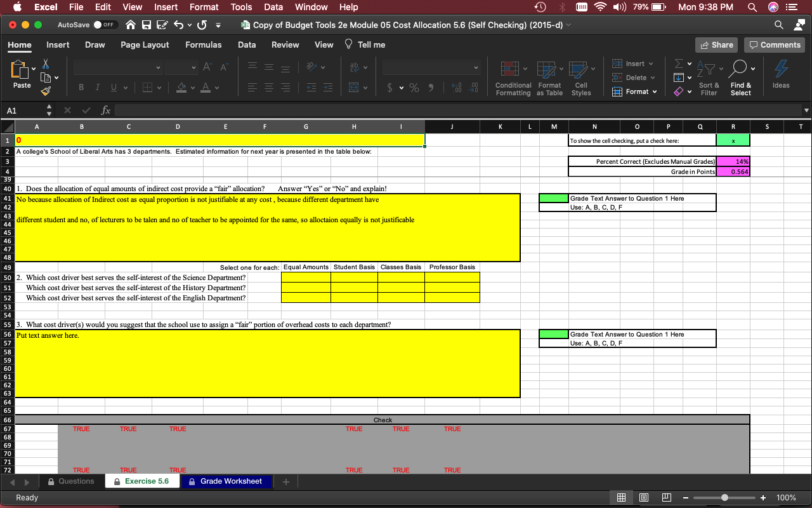The width and height of the screenshot is (812, 508).
Task: Expand the Name Box dropdown arrows
Action: 49,110
